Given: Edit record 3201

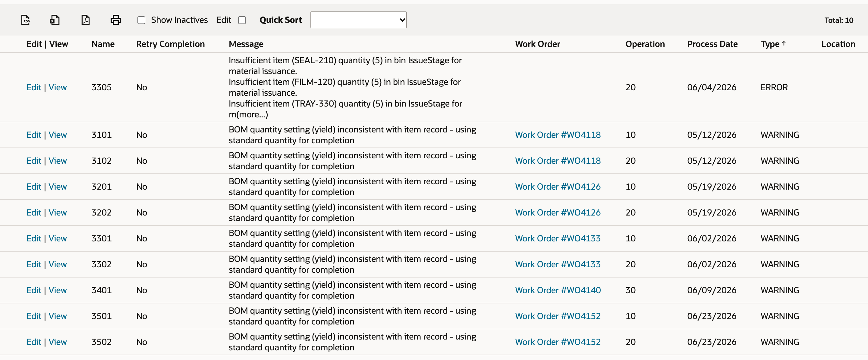Looking at the screenshot, I should (34, 187).
